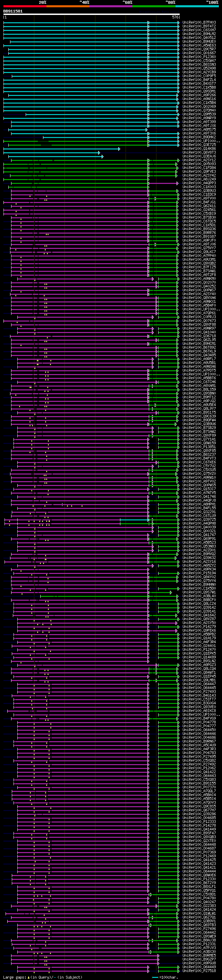Select hit UniRef100_Q3E725
The width and height of the screenshot is (222, 980).
(x=199, y=145)
